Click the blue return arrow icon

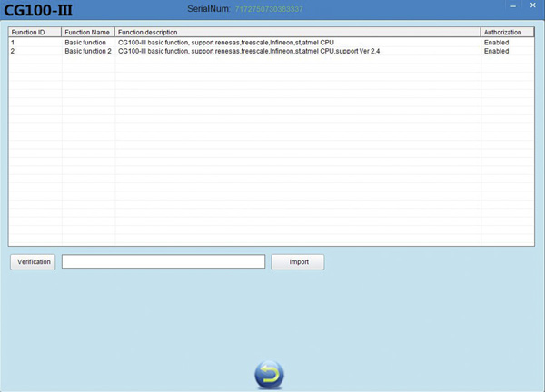pos(269,375)
